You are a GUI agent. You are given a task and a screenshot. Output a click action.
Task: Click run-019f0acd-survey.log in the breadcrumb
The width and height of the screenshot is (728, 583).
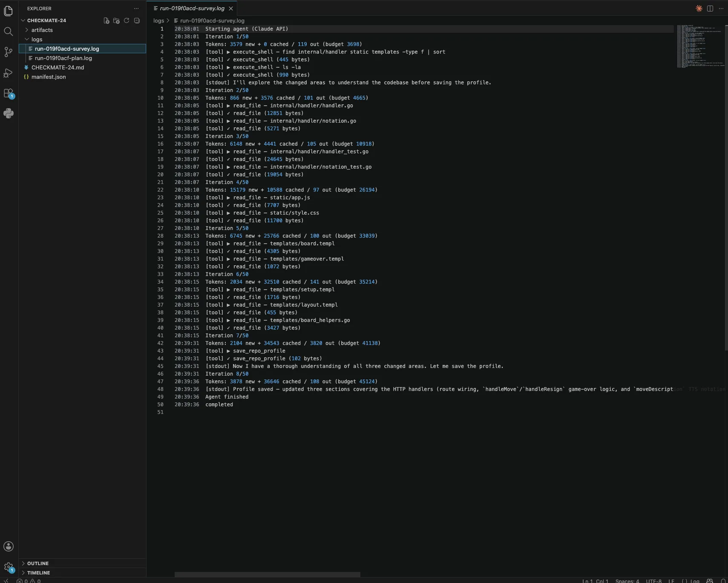pos(212,20)
